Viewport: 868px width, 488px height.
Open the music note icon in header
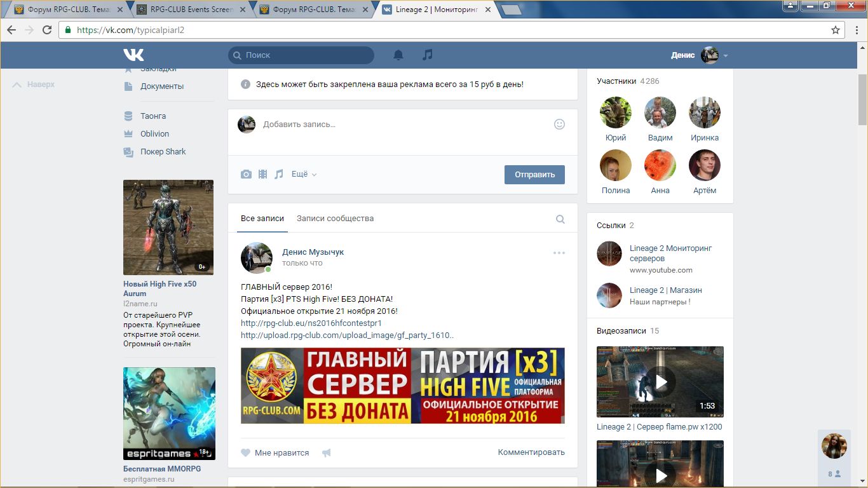[428, 55]
